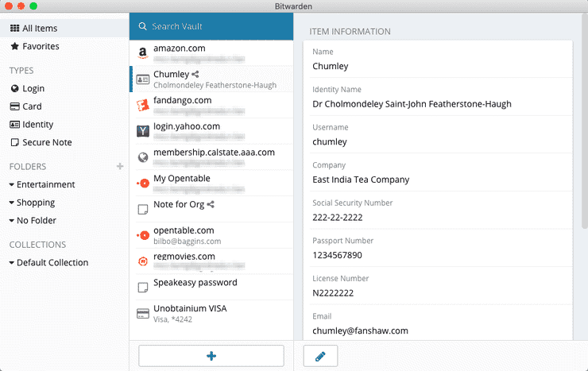588x371 pixels.
Task: Open the Speakeasy password note
Action: coord(211,288)
